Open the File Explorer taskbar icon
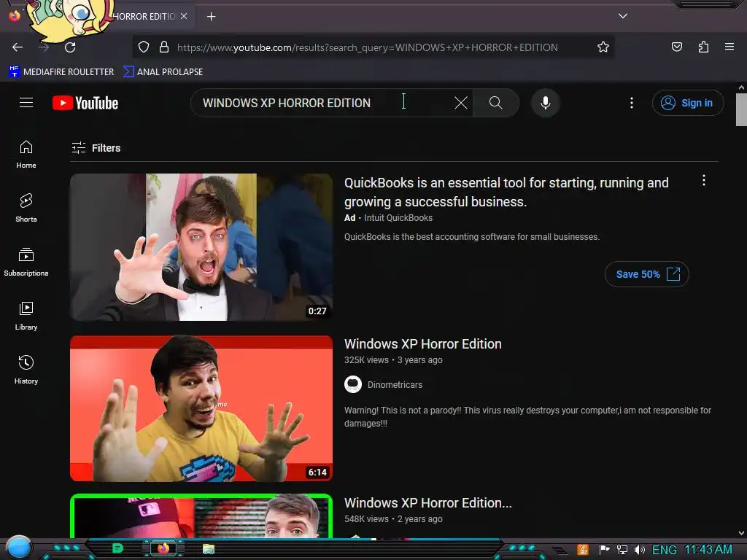 [x=209, y=549]
